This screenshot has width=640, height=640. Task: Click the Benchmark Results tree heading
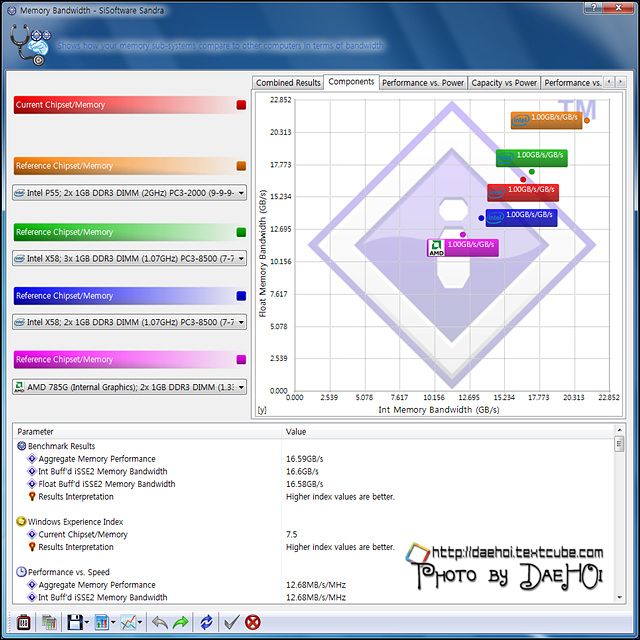pos(61,446)
